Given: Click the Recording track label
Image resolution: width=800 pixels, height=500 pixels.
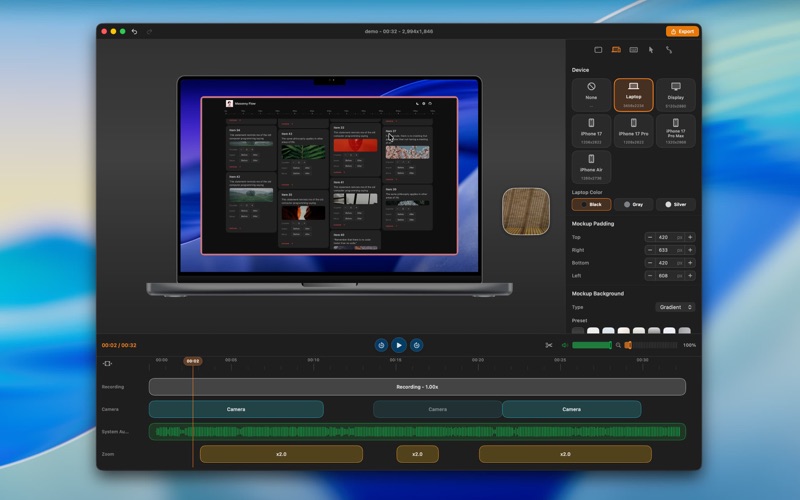Looking at the screenshot, I should point(113,387).
